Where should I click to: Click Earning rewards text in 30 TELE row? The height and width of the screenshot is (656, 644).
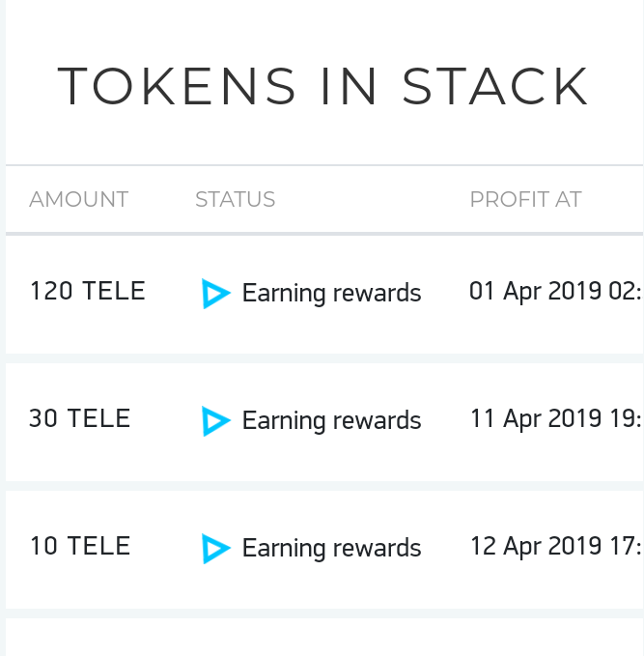click(x=331, y=420)
